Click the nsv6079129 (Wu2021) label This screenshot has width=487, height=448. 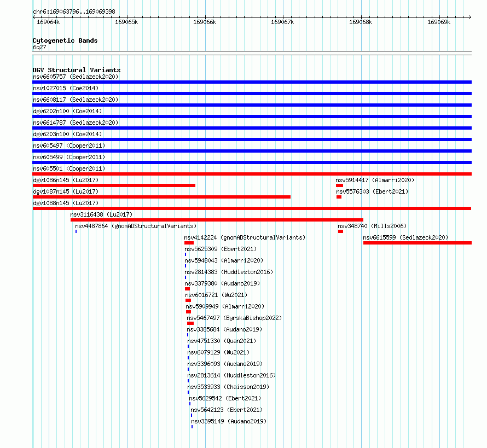point(218,352)
